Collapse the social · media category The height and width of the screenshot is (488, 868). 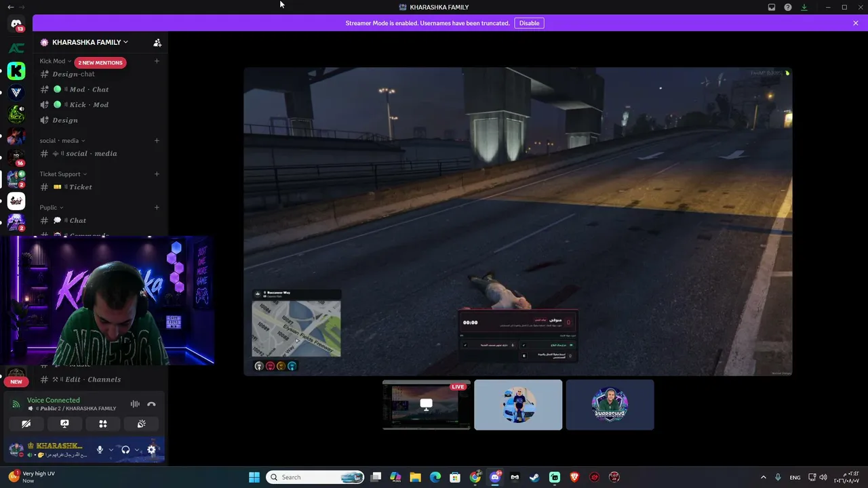(62, 141)
